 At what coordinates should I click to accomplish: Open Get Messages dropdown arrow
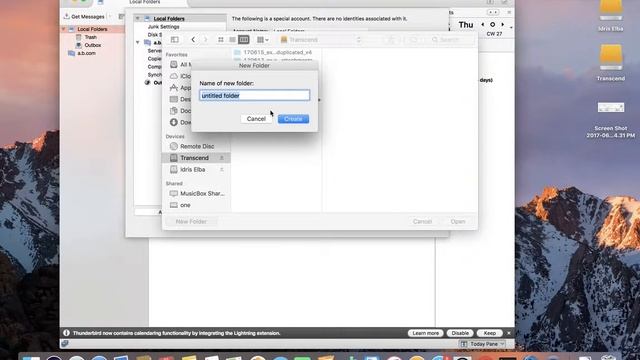pyautogui.click(x=110, y=17)
